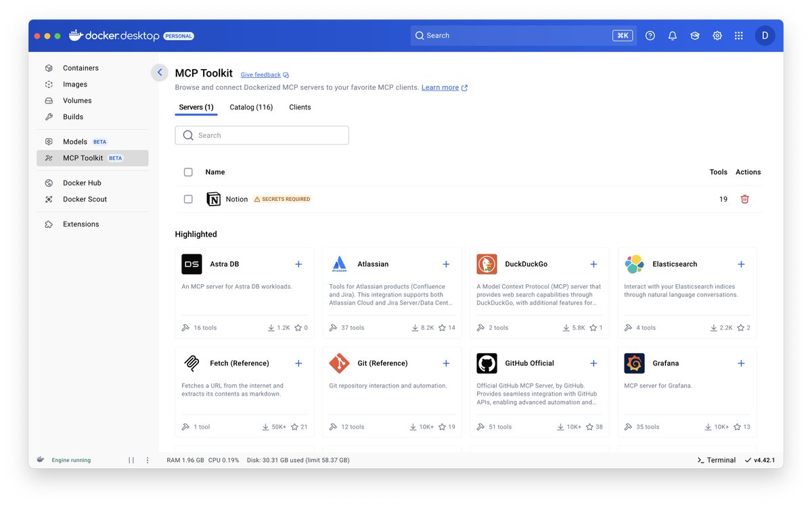This screenshot has height=506, width=812.
Task: Add the DuckDuckGo server
Action: 593,264
